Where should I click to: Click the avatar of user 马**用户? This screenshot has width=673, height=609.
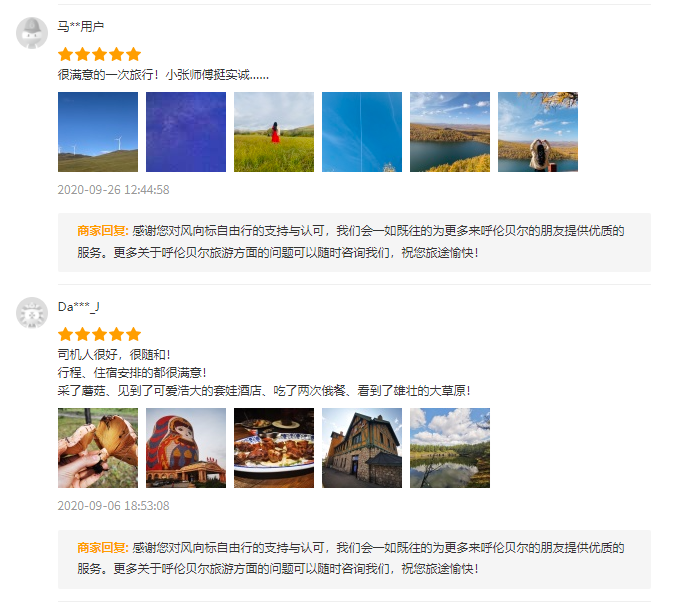(32, 33)
